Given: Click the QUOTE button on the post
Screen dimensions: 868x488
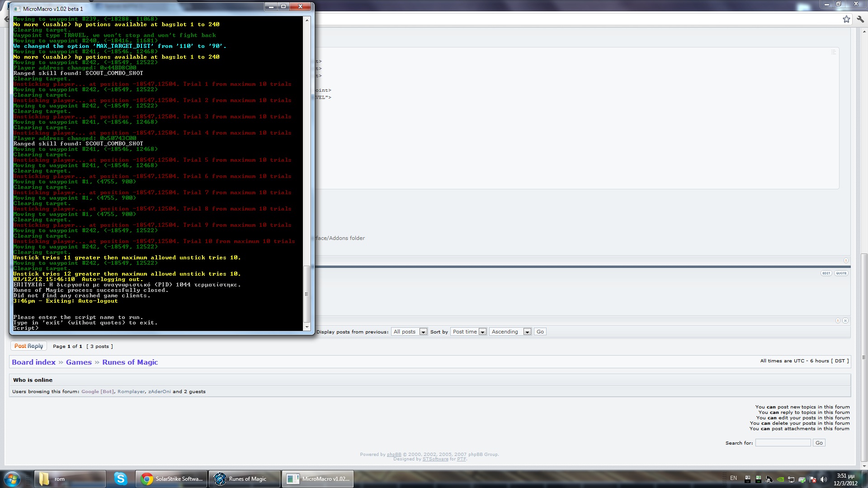Looking at the screenshot, I should point(841,273).
